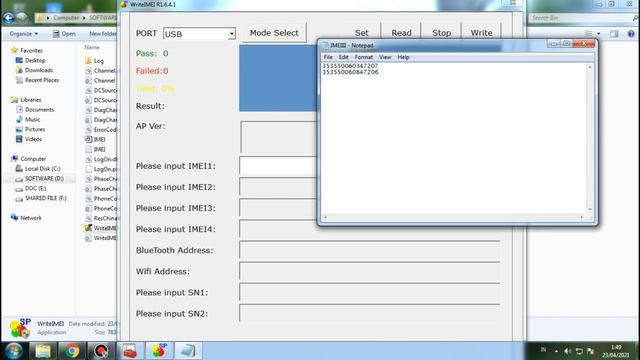Image resolution: width=640 pixels, height=360 pixels.
Task: Select Downloads under Favorites
Action: point(39,70)
